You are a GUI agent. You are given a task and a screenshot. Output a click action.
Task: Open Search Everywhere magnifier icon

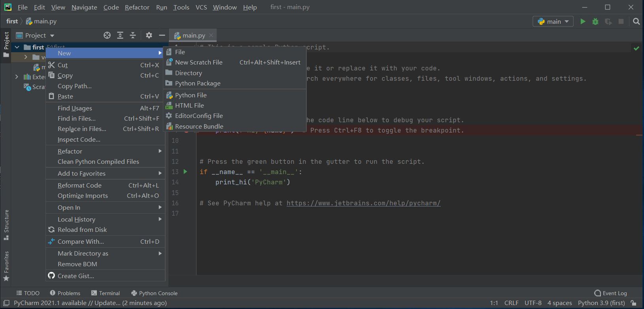coord(636,21)
